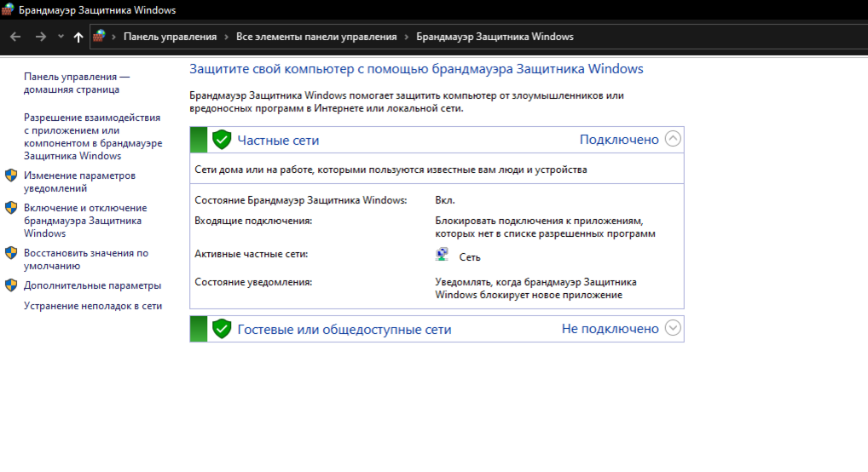Click the firewall icon in title bar
This screenshot has height=472, width=868.
(x=8, y=9)
